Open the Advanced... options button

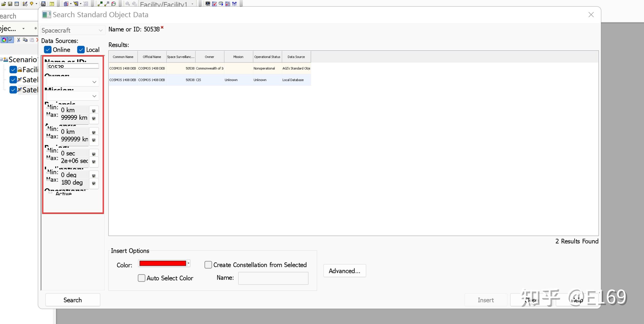point(344,271)
